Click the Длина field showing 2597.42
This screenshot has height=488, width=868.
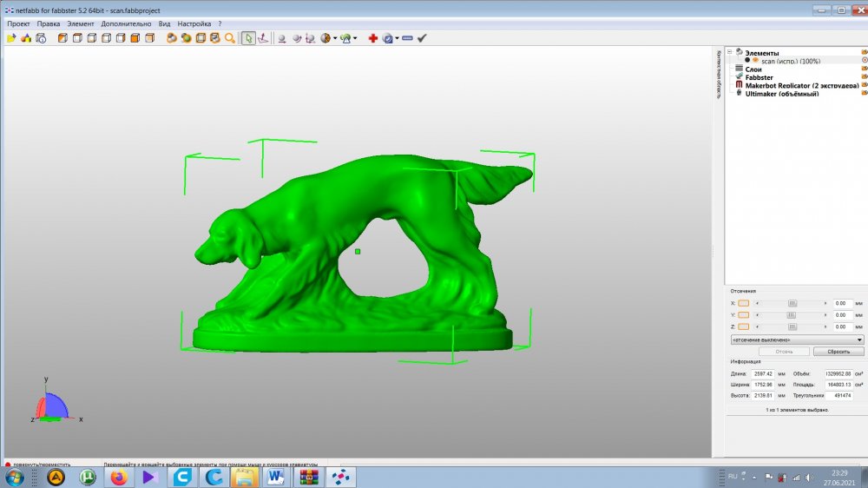(763, 374)
